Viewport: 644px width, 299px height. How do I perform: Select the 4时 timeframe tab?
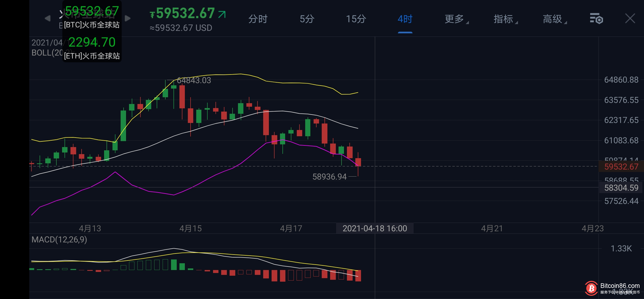405,19
